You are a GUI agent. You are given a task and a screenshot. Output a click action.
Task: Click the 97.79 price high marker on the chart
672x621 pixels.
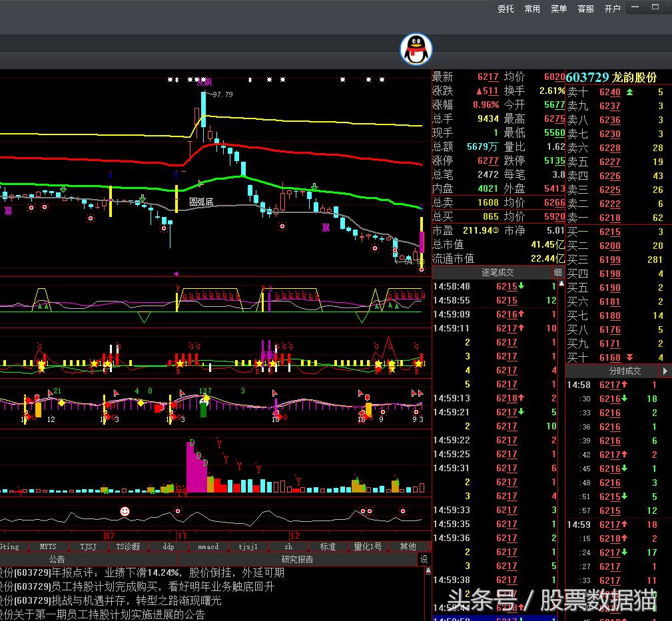pyautogui.click(x=222, y=95)
